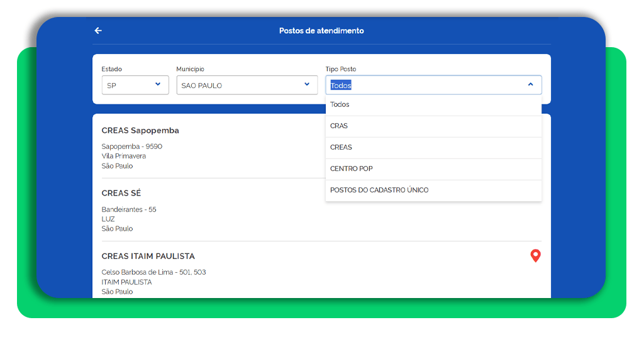Click the back arrow in the header
644x337 pixels.
click(x=98, y=31)
